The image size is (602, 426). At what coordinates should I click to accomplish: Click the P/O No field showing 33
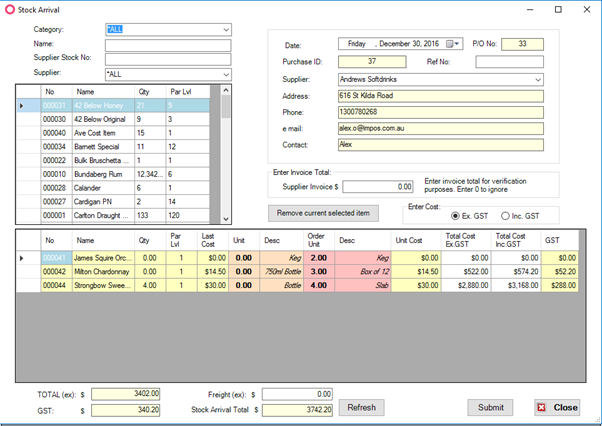click(523, 44)
